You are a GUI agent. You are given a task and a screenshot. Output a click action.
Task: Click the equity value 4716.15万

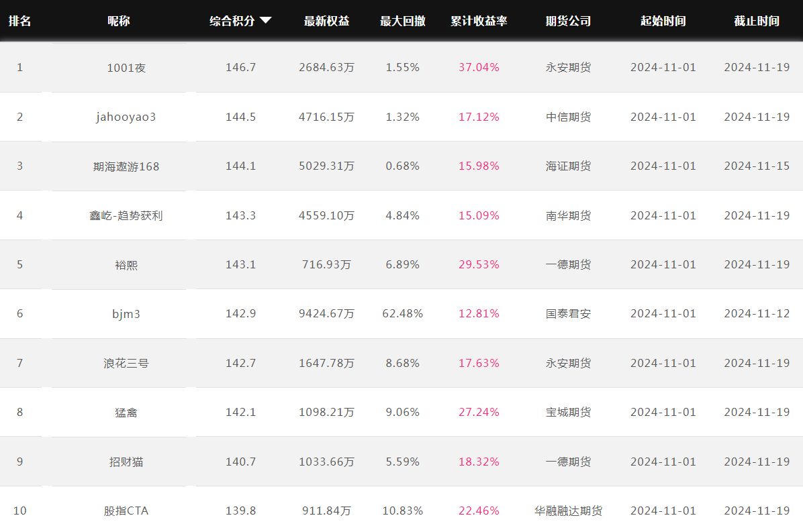327,117
